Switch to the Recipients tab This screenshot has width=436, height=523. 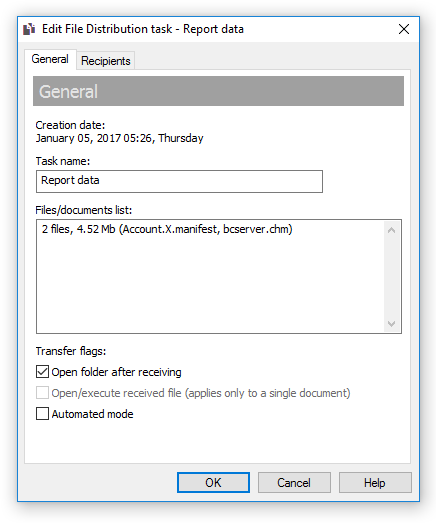click(105, 61)
